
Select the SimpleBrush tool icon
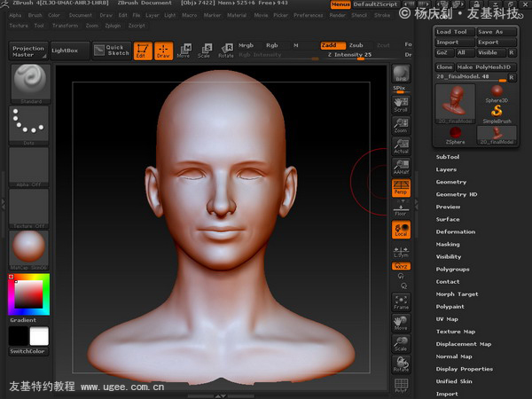point(497,114)
